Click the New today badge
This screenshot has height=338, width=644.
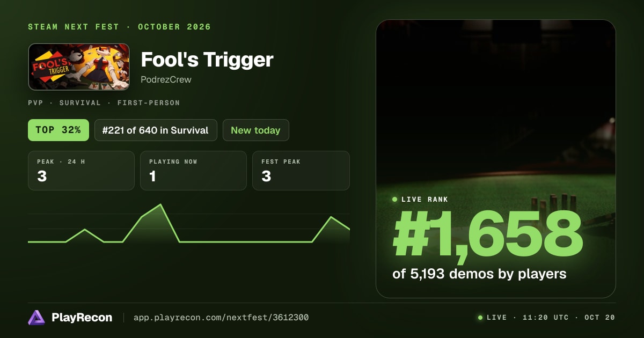(x=255, y=130)
